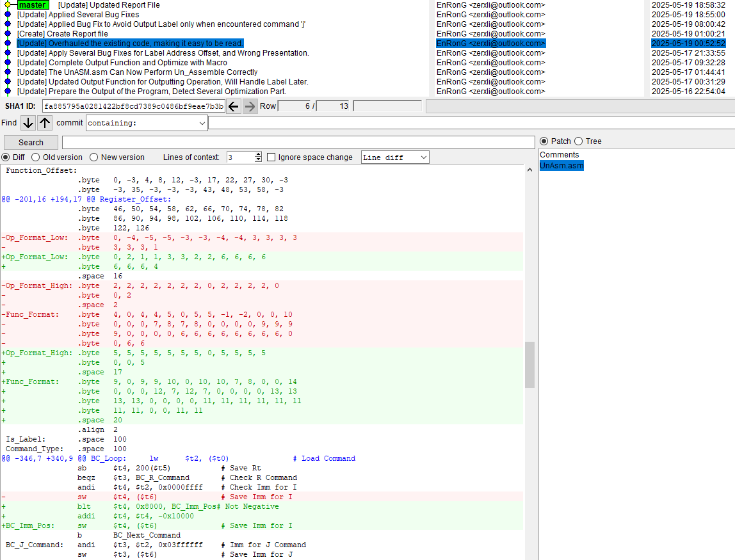Image resolution: width=735 pixels, height=560 pixels.
Task: Click the green master branch label
Action: click(31, 5)
